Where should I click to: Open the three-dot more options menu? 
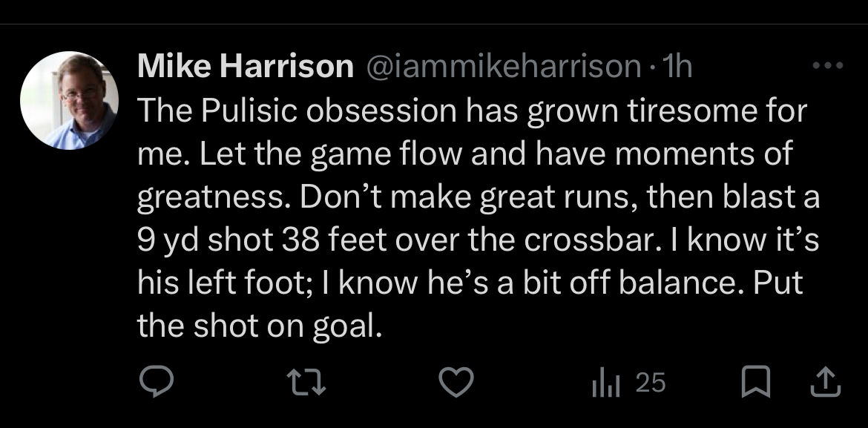(828, 67)
